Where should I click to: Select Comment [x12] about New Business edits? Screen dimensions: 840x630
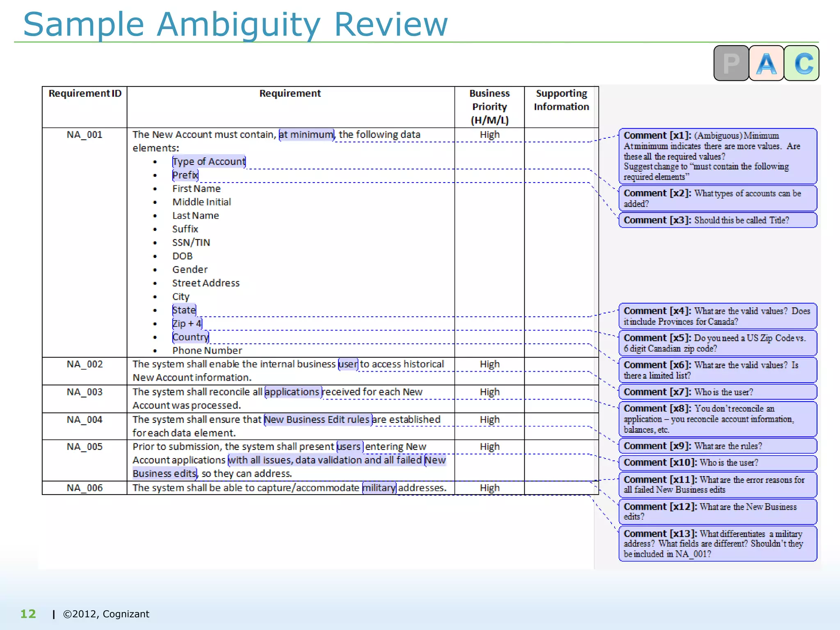coord(718,511)
